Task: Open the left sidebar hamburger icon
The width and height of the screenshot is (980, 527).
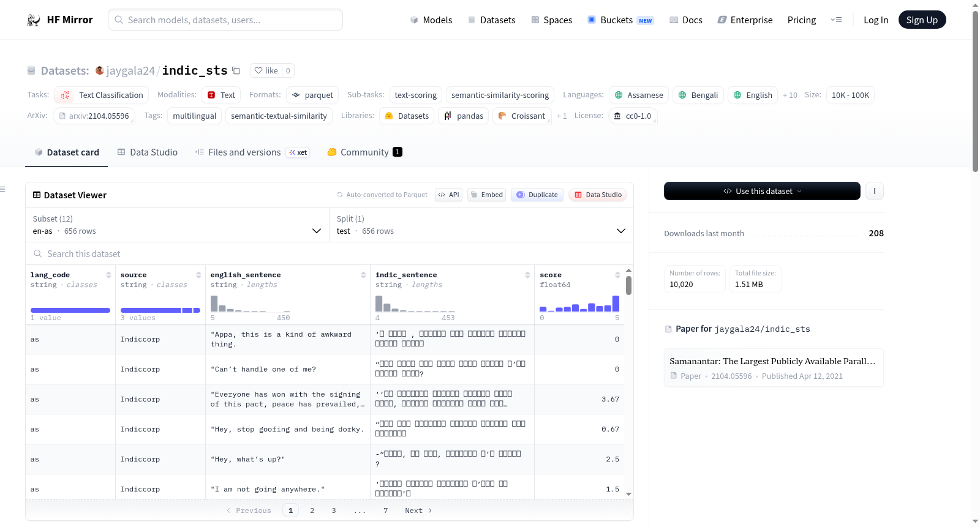Action: (x=2, y=189)
